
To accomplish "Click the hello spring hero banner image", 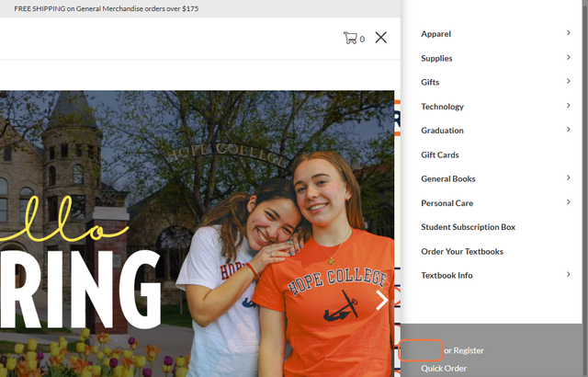I will [197, 234].
